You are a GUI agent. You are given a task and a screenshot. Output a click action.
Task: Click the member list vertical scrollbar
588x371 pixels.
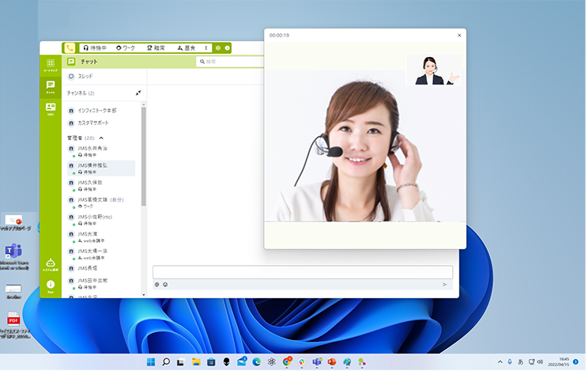tap(144, 157)
